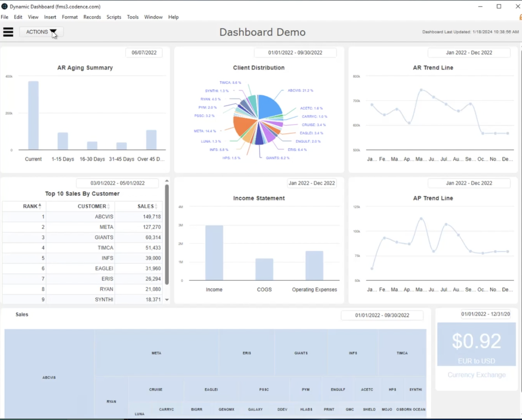Image resolution: width=522 pixels, height=420 pixels.
Task: Open the Scripts menu
Action: click(114, 17)
